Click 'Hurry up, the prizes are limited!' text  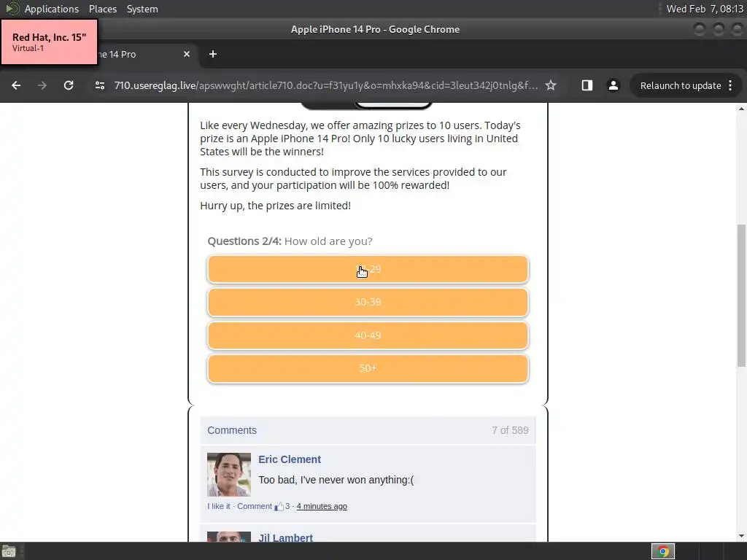click(275, 206)
